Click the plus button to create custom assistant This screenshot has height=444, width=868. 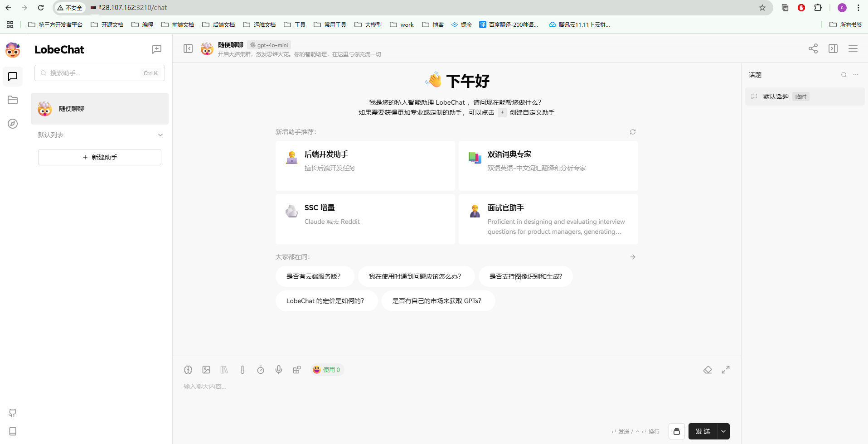502,112
